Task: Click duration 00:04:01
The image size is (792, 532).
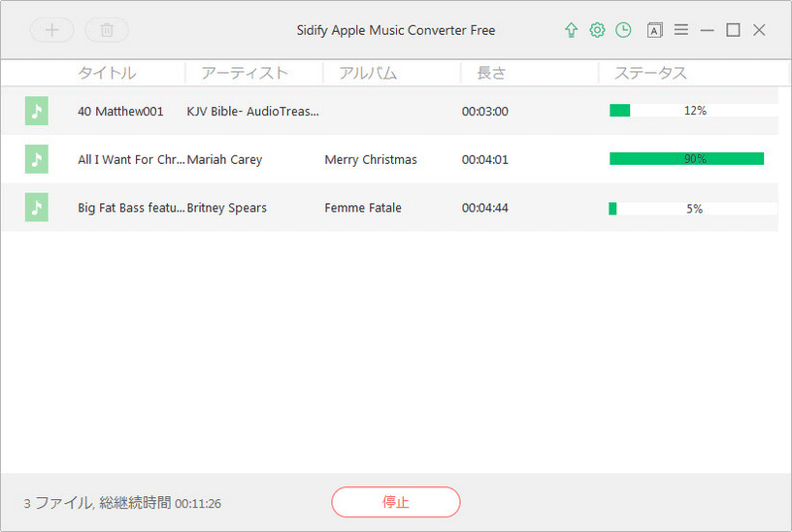Action: tap(485, 159)
